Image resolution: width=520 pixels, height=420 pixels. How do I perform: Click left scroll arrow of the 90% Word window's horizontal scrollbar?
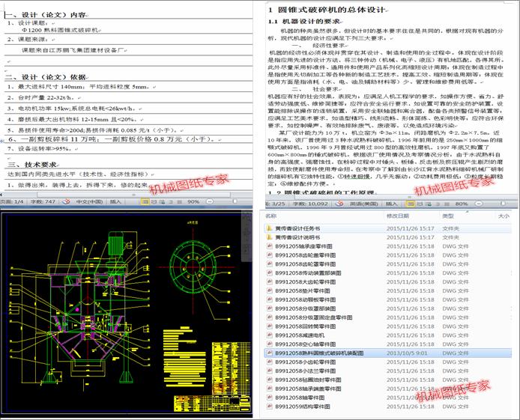(1, 195)
